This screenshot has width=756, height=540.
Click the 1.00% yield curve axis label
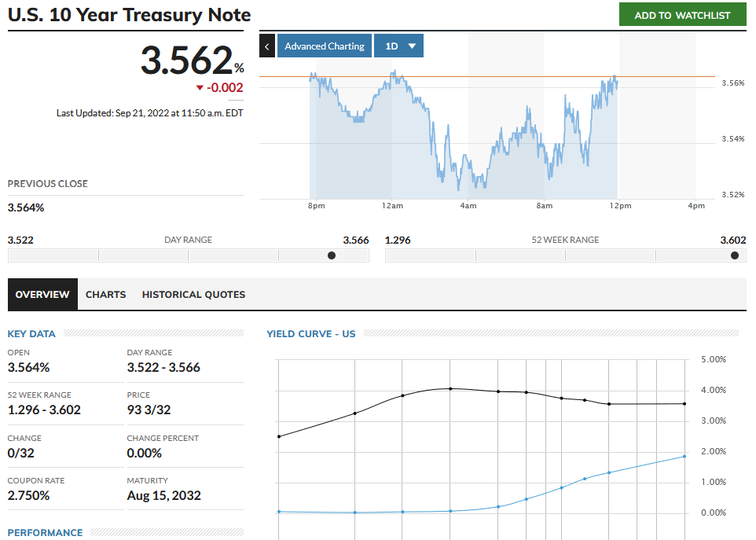coord(714,482)
